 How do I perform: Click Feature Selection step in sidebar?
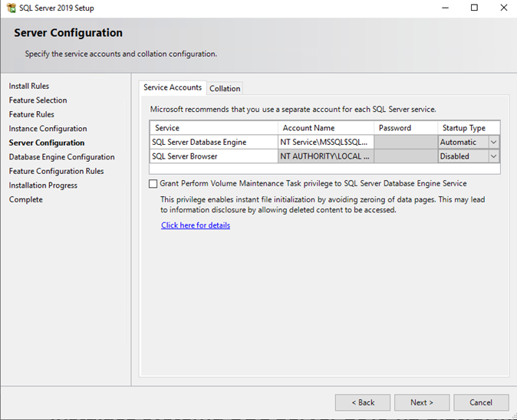pos(38,100)
